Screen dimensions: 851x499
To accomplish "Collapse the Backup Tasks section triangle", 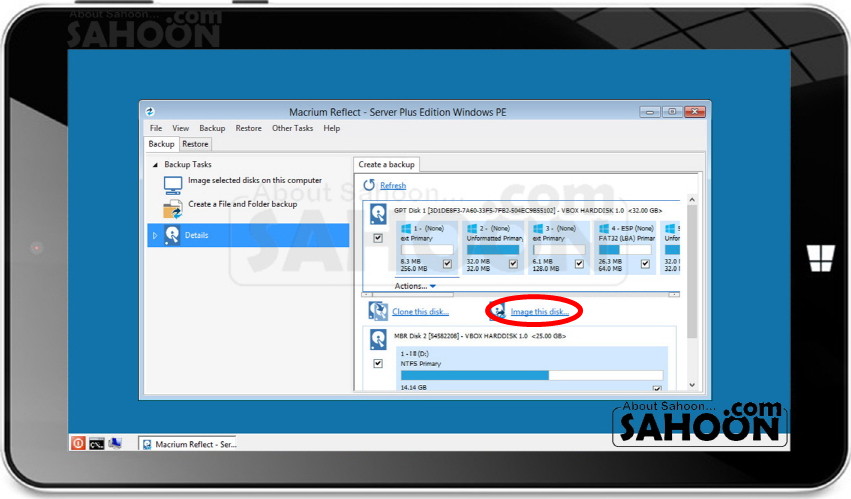I will coord(155,165).
